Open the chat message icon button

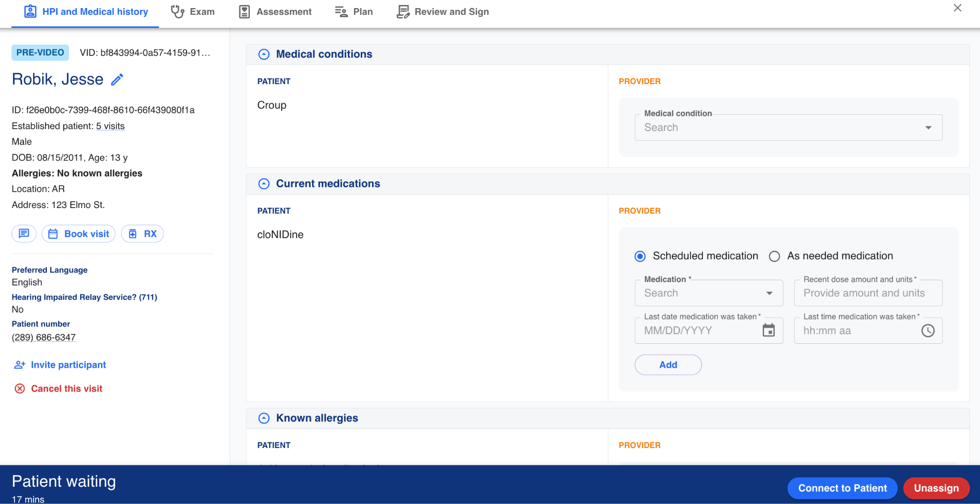click(24, 234)
